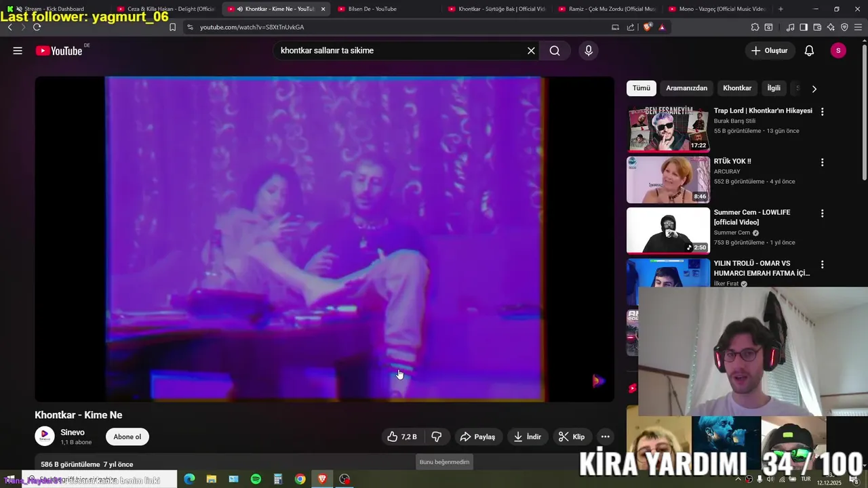Reload the page in browser toolbar
Screen dimensions: 868x488
point(37,27)
